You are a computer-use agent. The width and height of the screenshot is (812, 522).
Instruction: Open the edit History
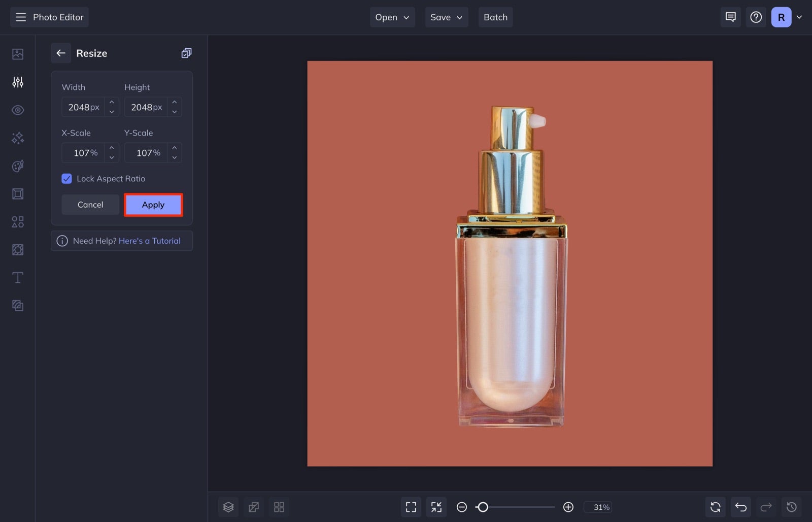tap(792, 507)
